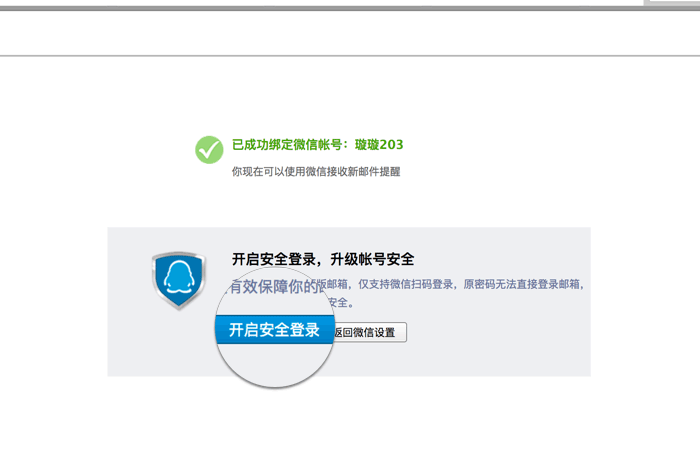Click the 安全。 text ending the description

[x=342, y=302]
